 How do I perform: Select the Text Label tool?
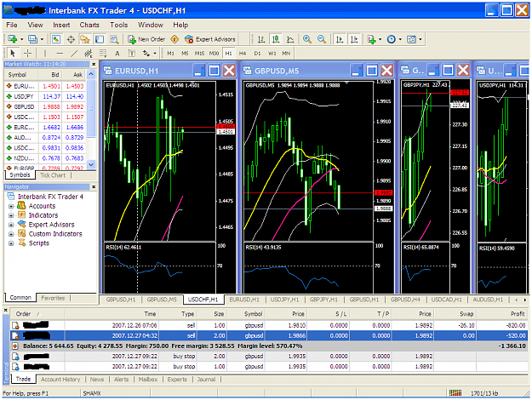(132, 54)
